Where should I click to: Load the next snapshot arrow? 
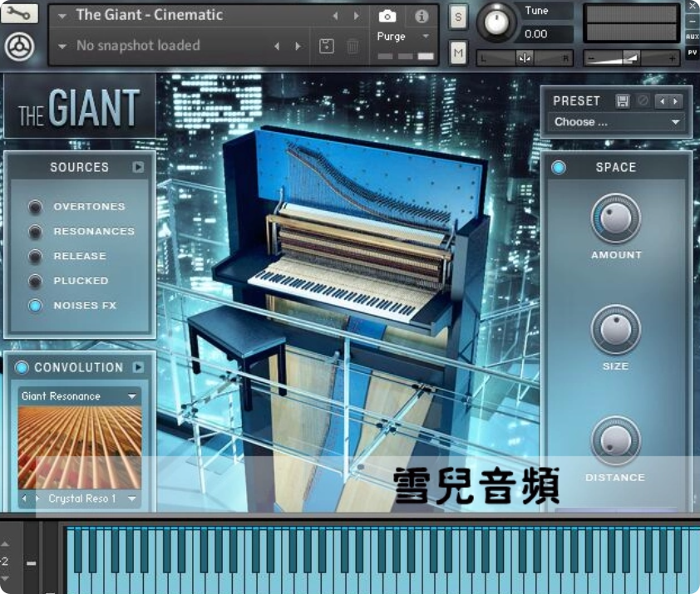pyautogui.click(x=298, y=46)
